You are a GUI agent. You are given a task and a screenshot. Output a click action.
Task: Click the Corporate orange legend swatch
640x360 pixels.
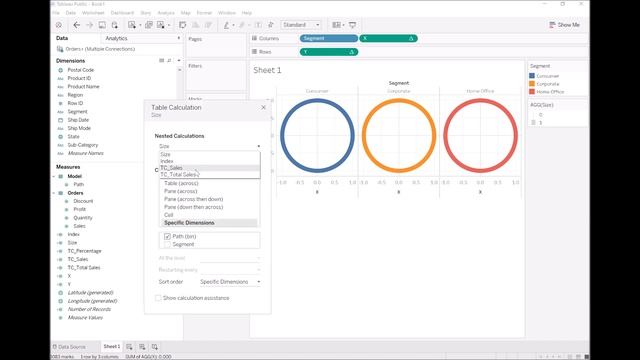[x=532, y=84]
